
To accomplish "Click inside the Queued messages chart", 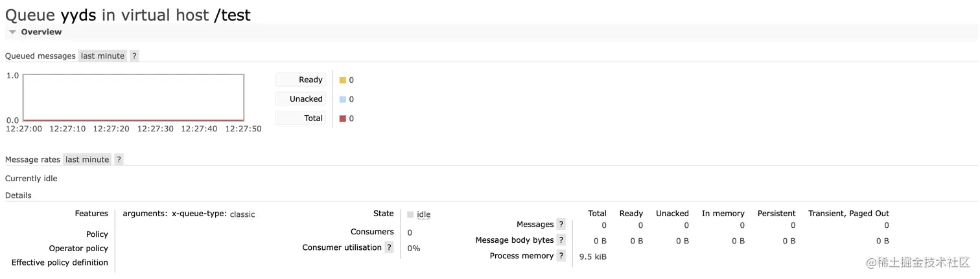I will 134,97.
